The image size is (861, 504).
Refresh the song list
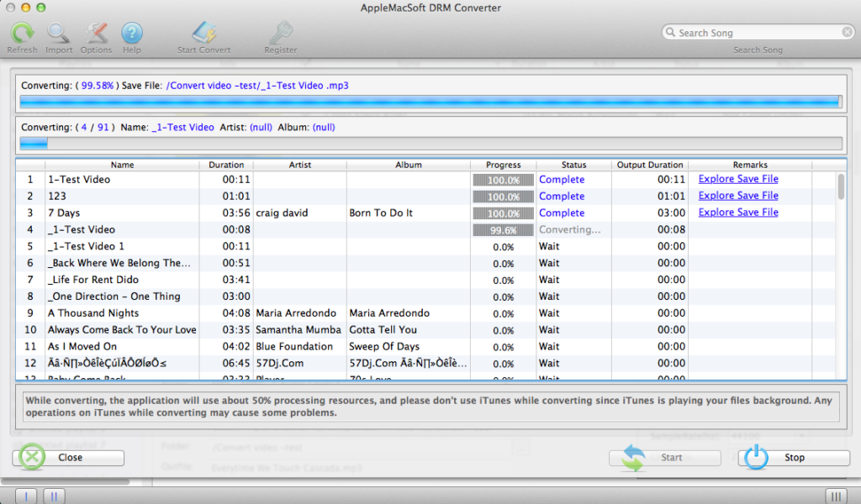coord(22,32)
